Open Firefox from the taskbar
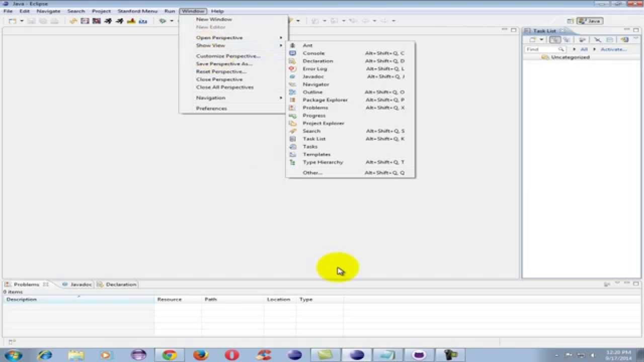 (x=201, y=355)
